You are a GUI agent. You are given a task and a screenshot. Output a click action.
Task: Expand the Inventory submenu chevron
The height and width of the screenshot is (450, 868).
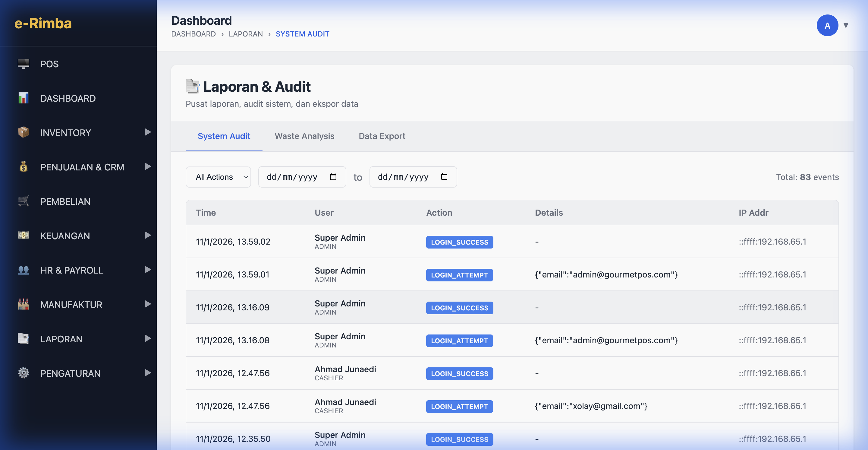pos(148,132)
